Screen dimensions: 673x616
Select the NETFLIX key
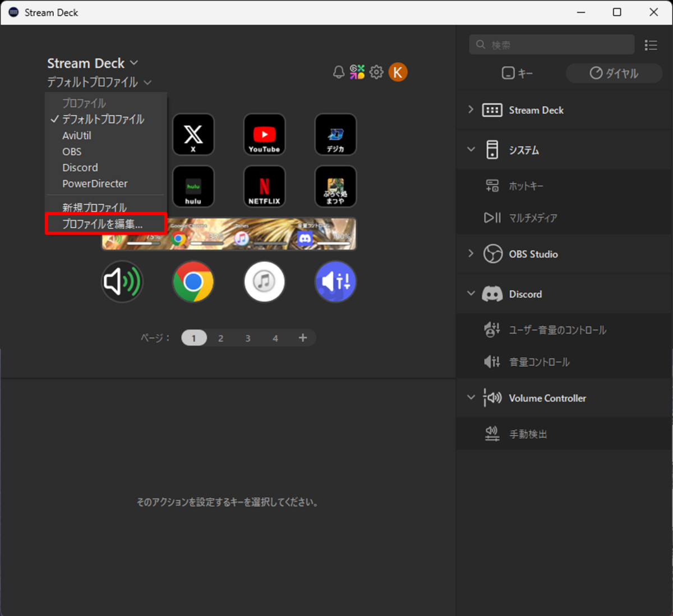(x=264, y=186)
